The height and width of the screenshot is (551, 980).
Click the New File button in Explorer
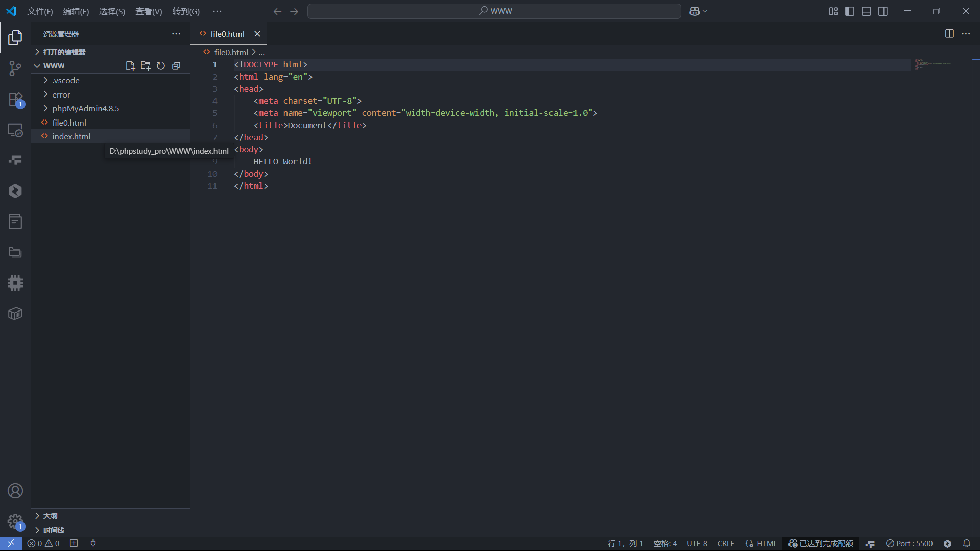click(x=130, y=65)
